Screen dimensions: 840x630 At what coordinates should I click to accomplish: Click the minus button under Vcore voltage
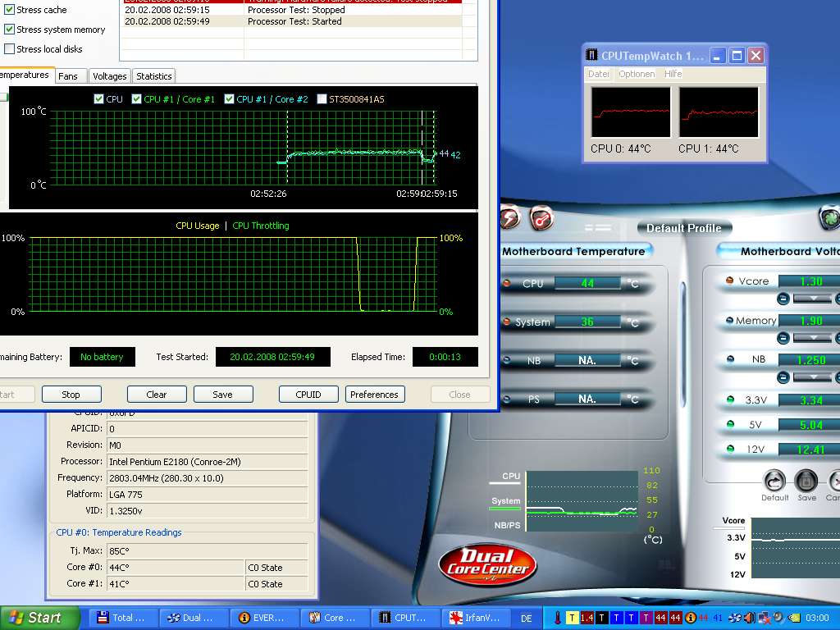click(783, 299)
